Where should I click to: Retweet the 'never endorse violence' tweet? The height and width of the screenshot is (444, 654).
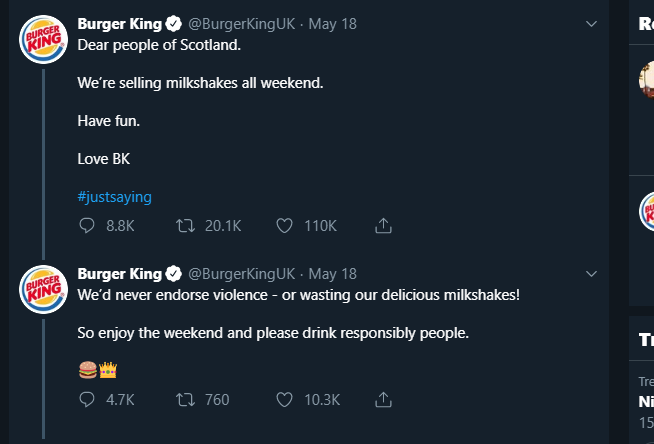tap(184, 399)
